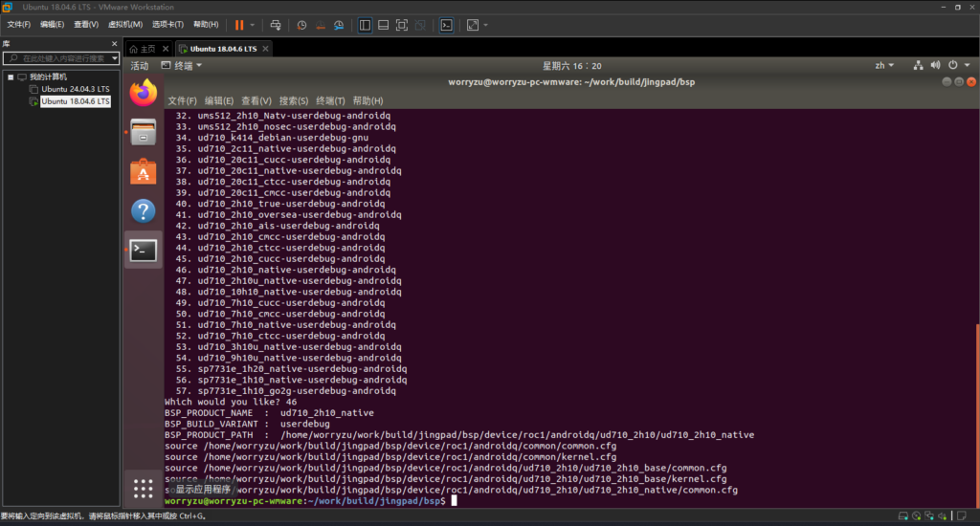Viewport: 980px width, 526px height.
Task: Toggle the thumbnail bar view
Action: (x=383, y=25)
